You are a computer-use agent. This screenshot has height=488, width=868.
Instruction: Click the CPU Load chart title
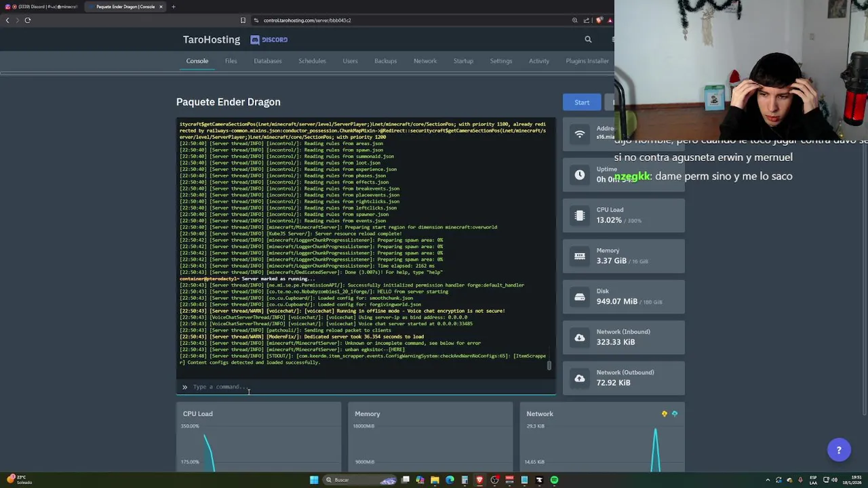[x=198, y=413]
